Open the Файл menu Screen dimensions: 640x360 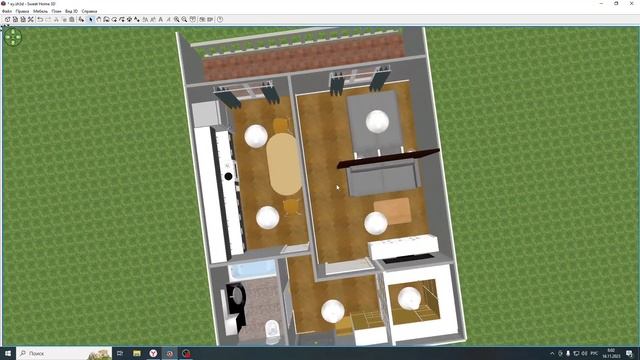click(7, 11)
